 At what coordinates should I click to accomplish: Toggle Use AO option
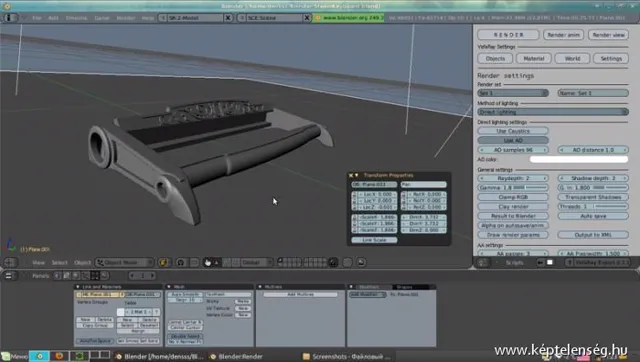coord(513,140)
